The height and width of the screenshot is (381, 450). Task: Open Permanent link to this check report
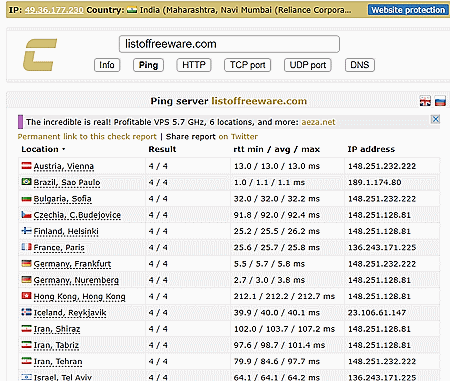87,137
